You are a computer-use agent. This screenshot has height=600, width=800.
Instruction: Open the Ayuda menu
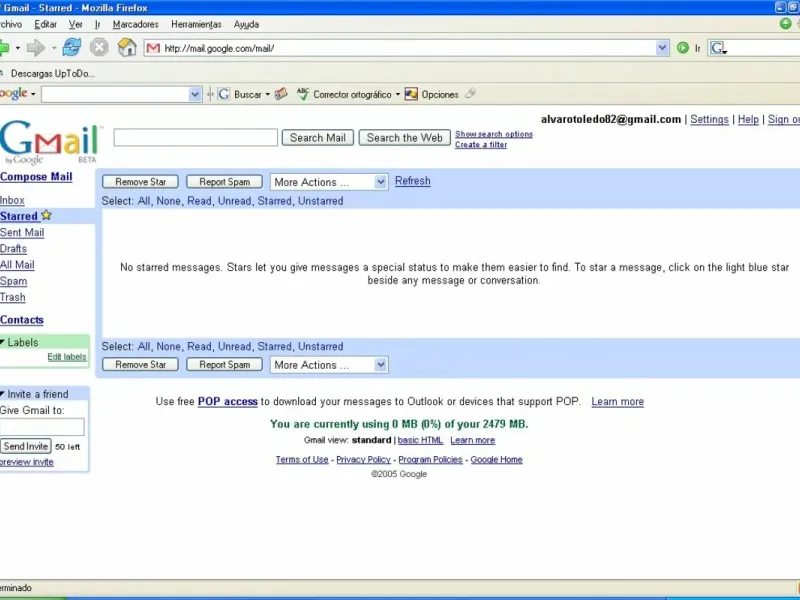point(246,24)
